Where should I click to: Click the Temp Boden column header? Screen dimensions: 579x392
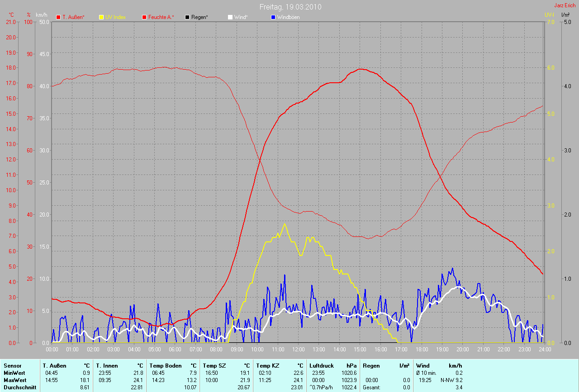[166, 365]
